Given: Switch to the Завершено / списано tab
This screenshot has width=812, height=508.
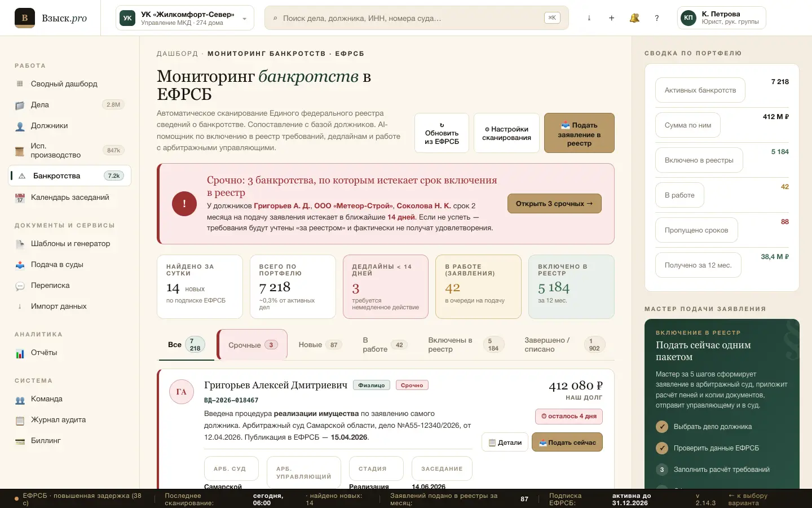Looking at the screenshot, I should coord(565,345).
